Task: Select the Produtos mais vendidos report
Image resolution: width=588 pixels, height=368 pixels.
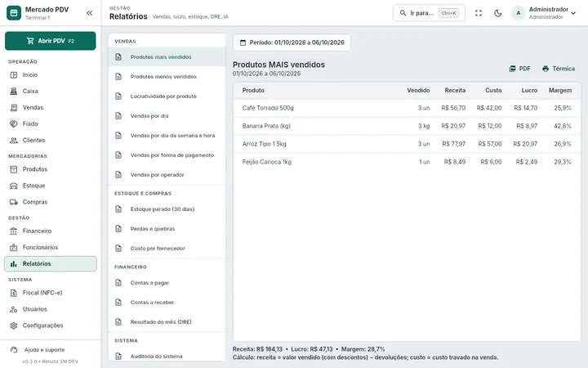Action: click(167, 56)
